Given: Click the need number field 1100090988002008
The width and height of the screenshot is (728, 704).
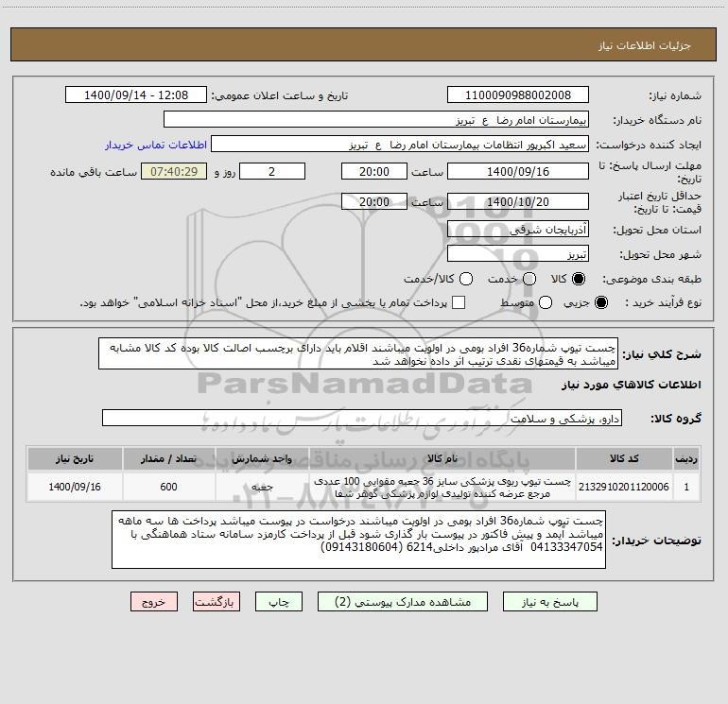Looking at the screenshot, I should click(518, 95).
